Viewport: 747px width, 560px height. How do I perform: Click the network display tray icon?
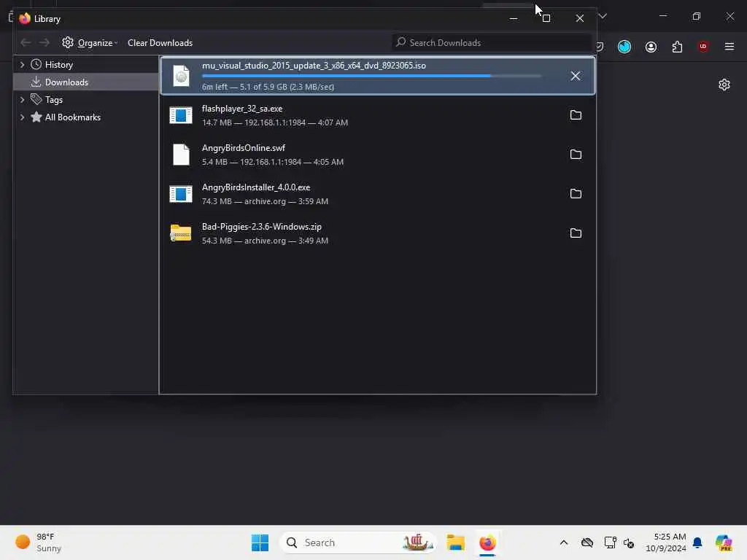[610, 542]
